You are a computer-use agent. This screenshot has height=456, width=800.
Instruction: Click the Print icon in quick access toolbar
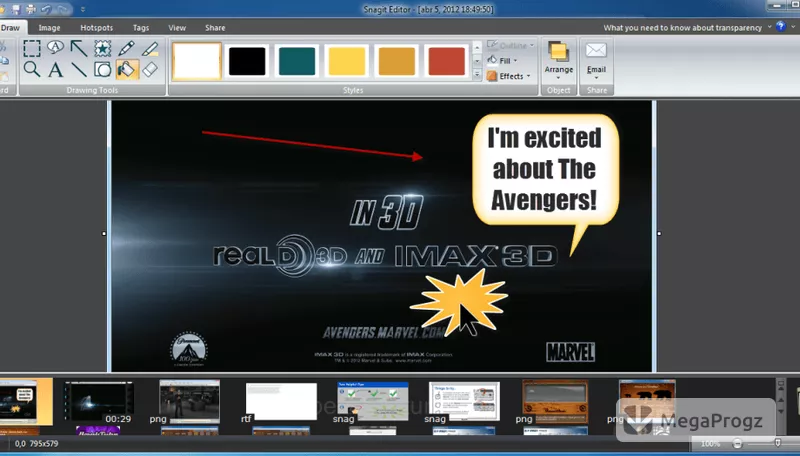[x=31, y=9]
